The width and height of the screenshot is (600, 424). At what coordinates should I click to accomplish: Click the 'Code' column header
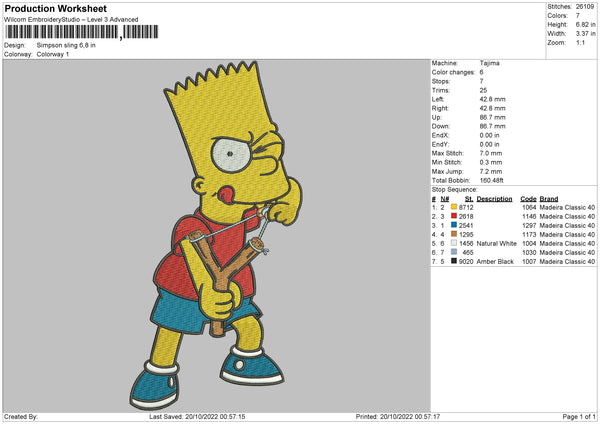[528, 199]
